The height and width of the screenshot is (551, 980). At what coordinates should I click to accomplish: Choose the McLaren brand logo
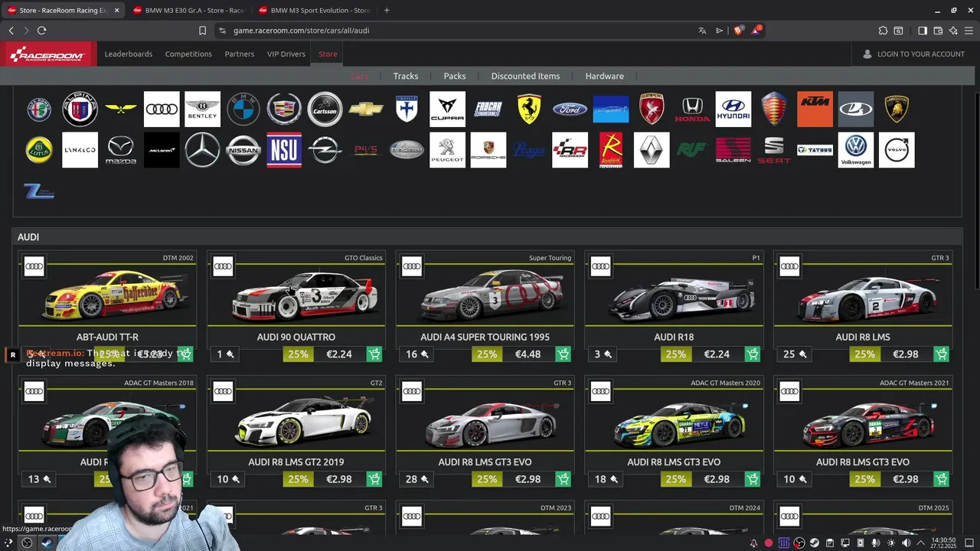pyautogui.click(x=162, y=150)
